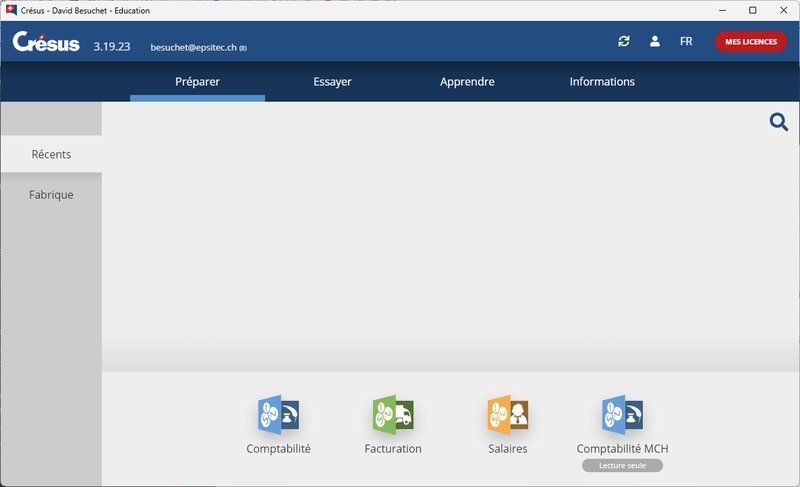Image resolution: width=800 pixels, height=487 pixels.
Task: Switch to the Informations tab
Action: click(602, 82)
